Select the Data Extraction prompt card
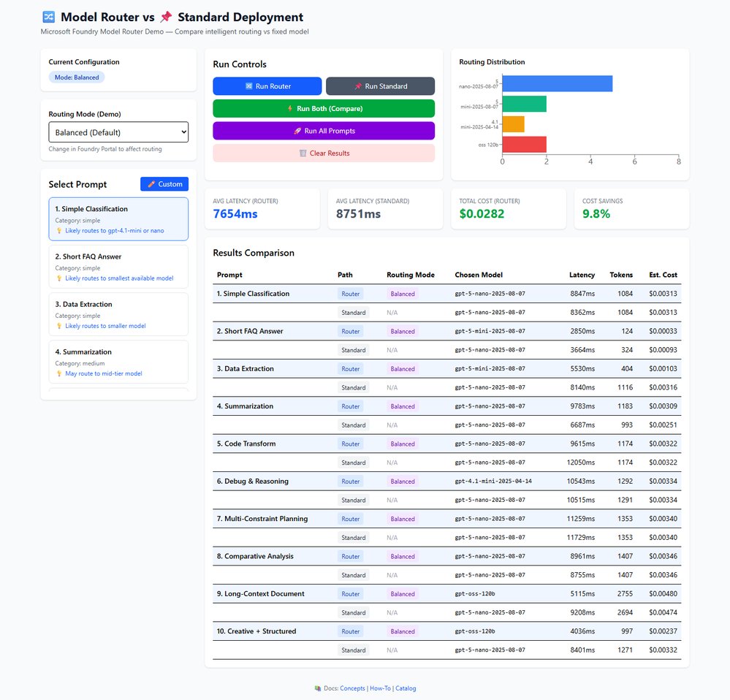This screenshot has height=700, width=730. 118,314
